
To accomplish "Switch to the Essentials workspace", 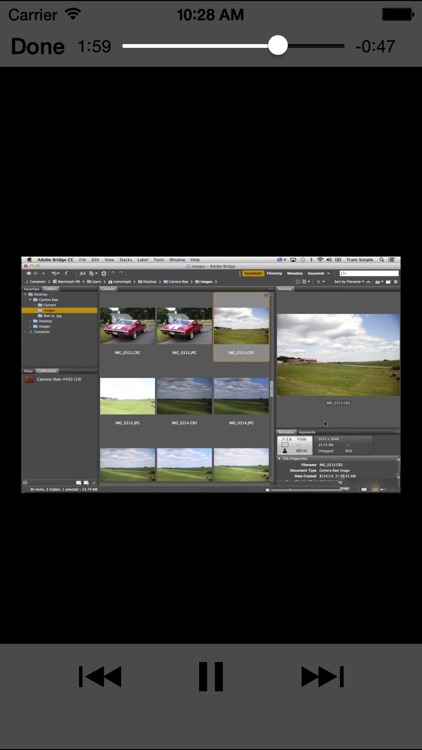I will [x=252, y=274].
